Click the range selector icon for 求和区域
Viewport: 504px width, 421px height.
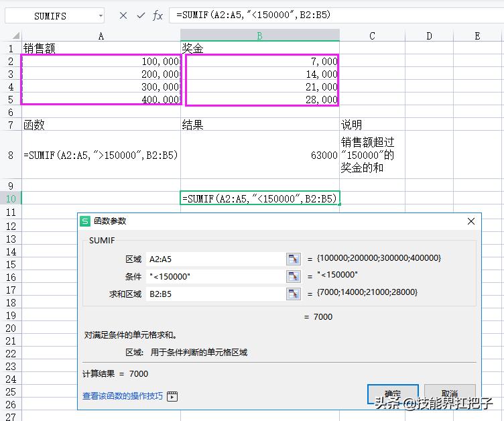pyautogui.click(x=294, y=294)
